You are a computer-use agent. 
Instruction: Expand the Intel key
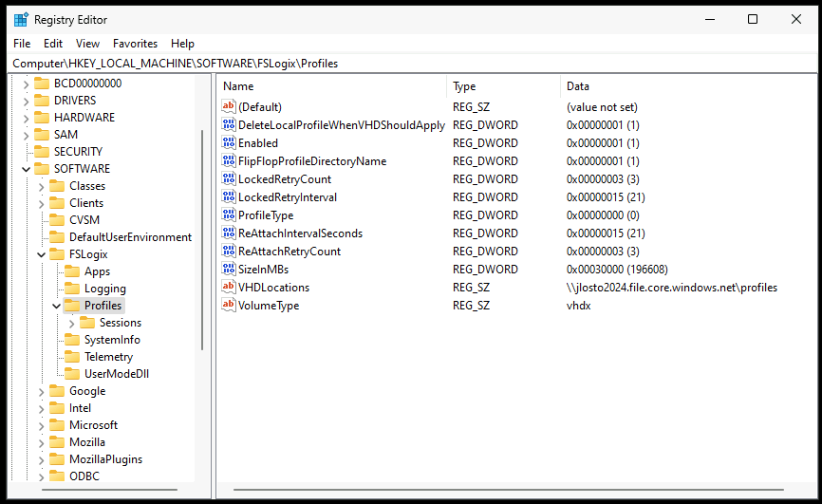tap(41, 408)
